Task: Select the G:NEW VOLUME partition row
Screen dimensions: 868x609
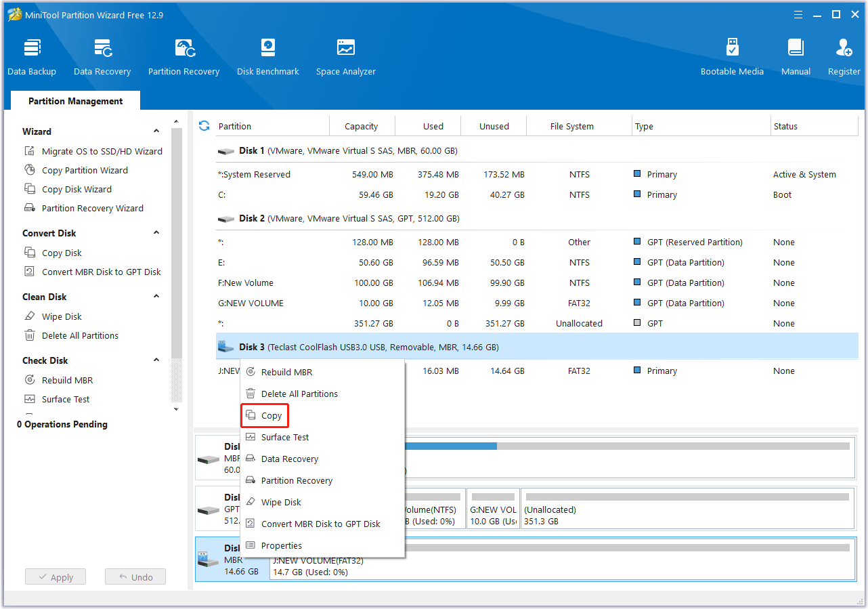Action: coord(537,303)
